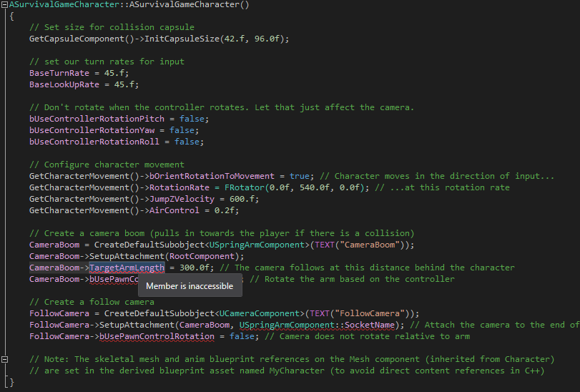Click the 45.f value on BaseLookUpRate line
The height and width of the screenshot is (392, 580).
(x=124, y=84)
